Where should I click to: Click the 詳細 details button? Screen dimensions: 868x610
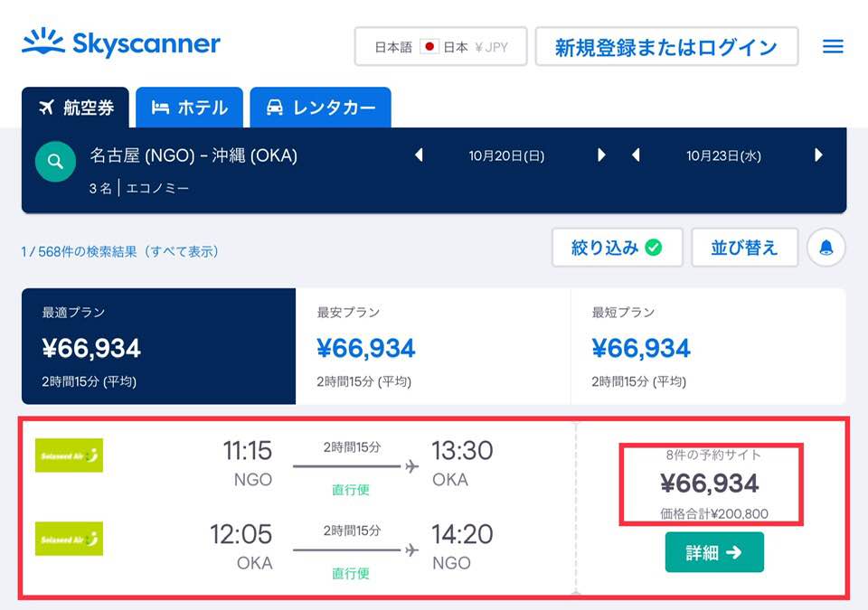point(714,552)
